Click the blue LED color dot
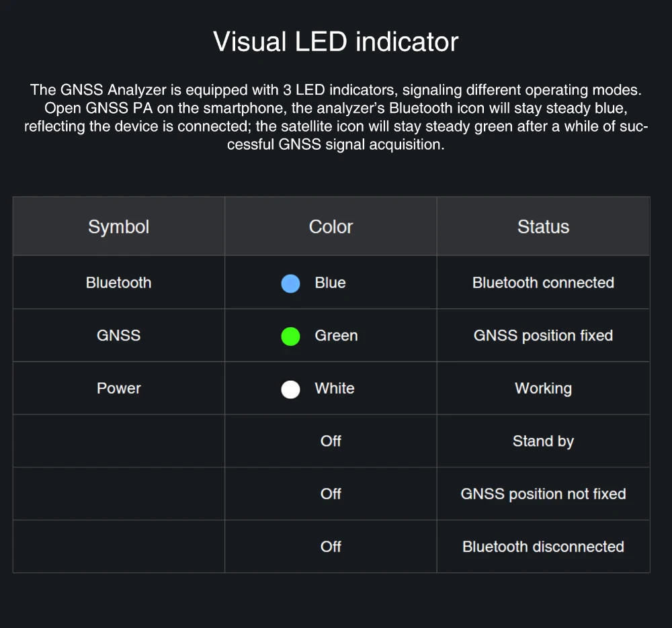 (x=290, y=283)
